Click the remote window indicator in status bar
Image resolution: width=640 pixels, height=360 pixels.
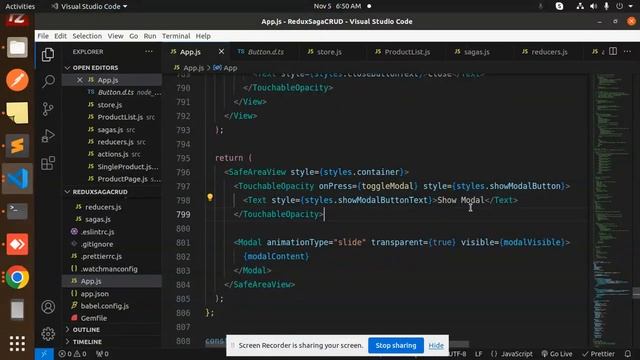click(44, 354)
